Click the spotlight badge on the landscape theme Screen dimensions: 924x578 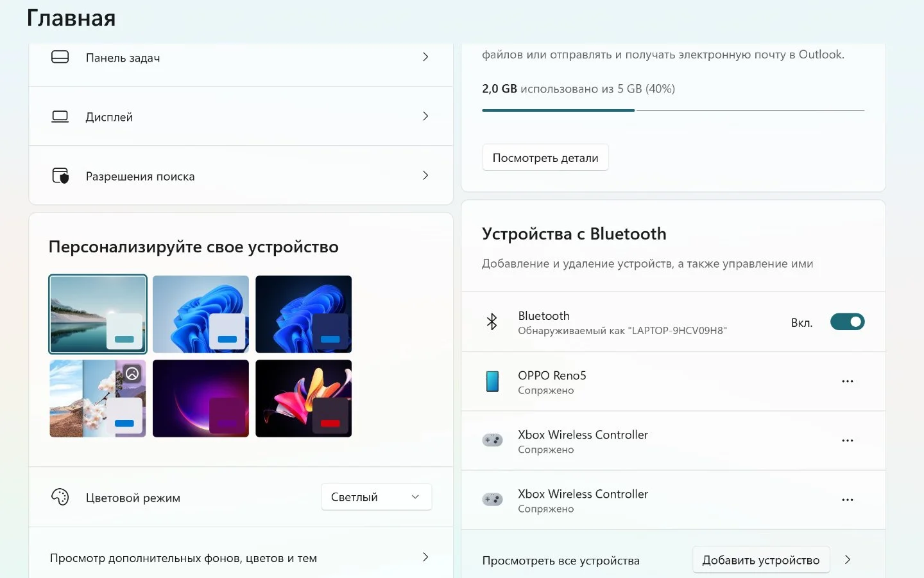tap(132, 373)
